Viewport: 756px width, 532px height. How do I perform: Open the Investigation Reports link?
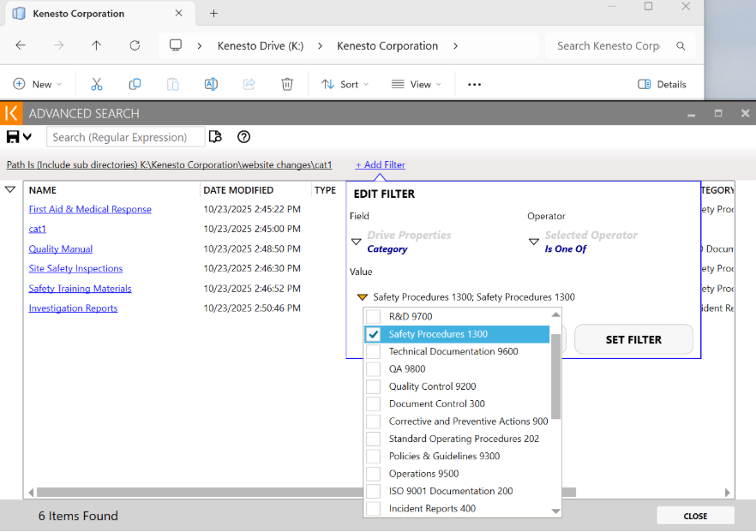click(73, 308)
